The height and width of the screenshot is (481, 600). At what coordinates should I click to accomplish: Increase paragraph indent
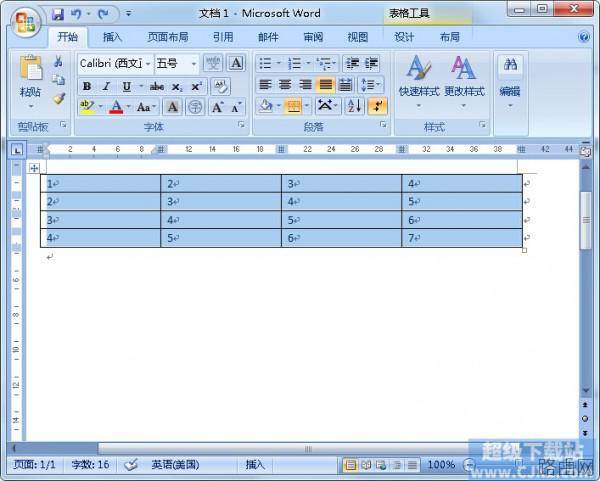coord(371,64)
